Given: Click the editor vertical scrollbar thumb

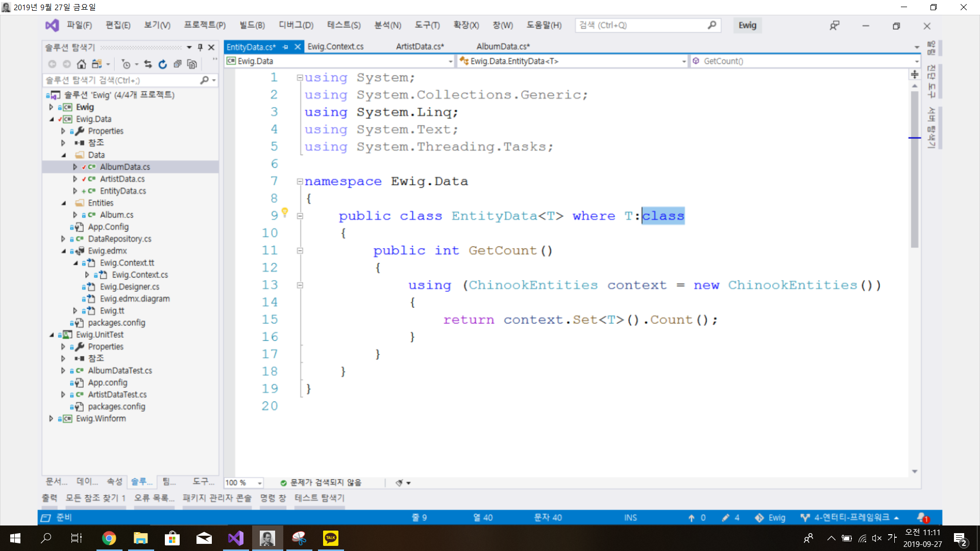Looking at the screenshot, I should 914,168.
